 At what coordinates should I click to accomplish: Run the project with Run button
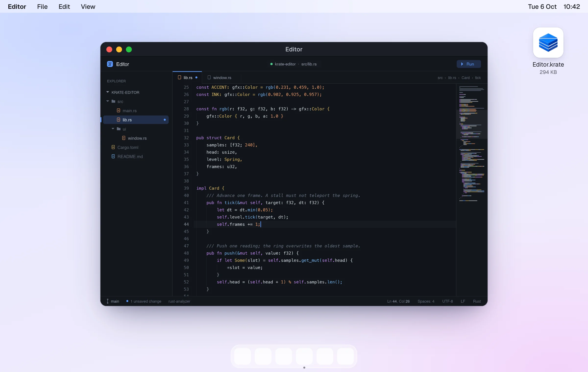click(469, 64)
